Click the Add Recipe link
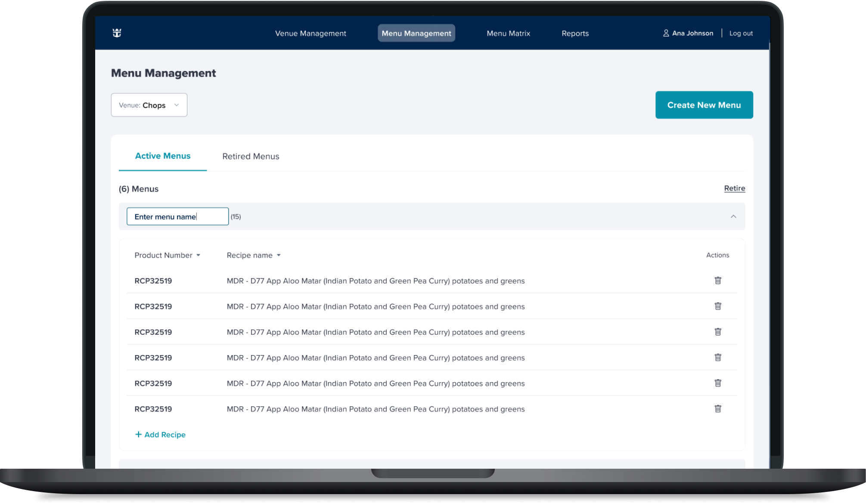The height and width of the screenshot is (504, 866). pyautogui.click(x=160, y=435)
